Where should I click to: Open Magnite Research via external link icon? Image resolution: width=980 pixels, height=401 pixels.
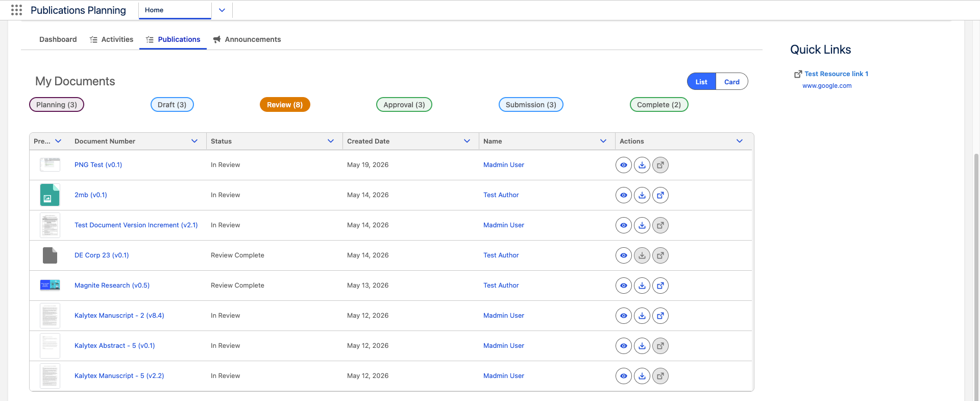[x=660, y=286]
